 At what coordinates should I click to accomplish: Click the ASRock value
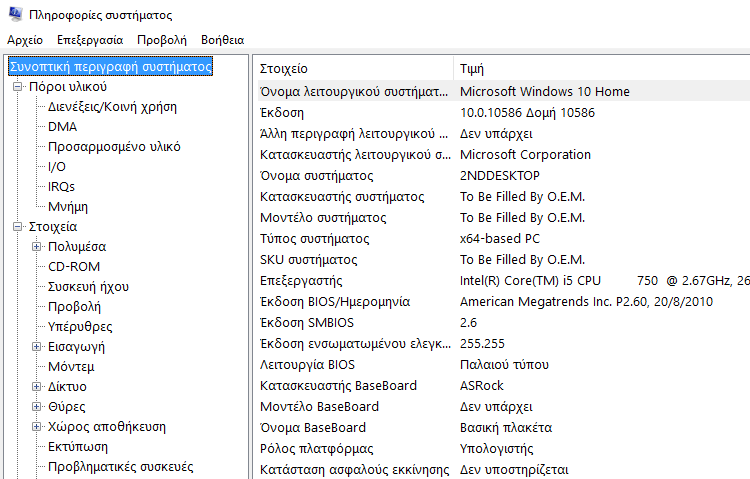[x=482, y=386]
